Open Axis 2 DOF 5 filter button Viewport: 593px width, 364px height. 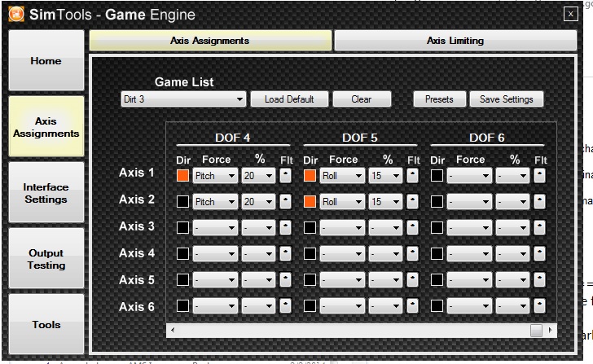[x=413, y=202]
